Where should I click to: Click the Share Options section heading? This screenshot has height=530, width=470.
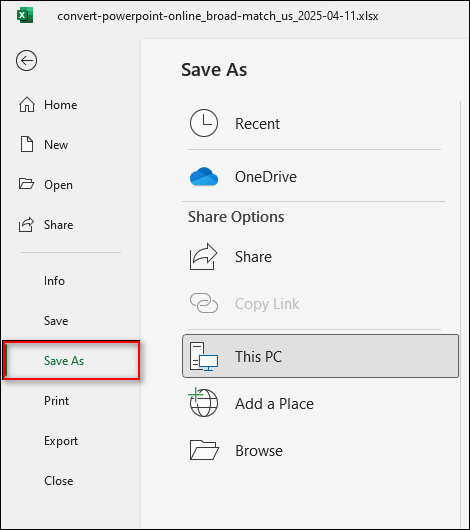click(x=236, y=217)
